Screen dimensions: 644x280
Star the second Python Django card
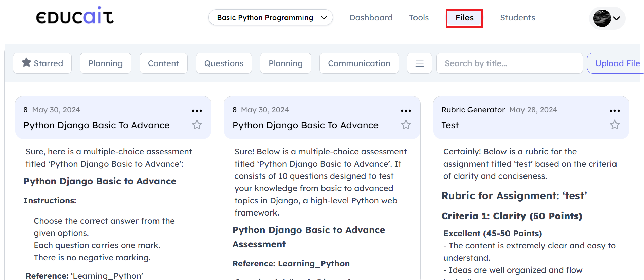coord(406,125)
